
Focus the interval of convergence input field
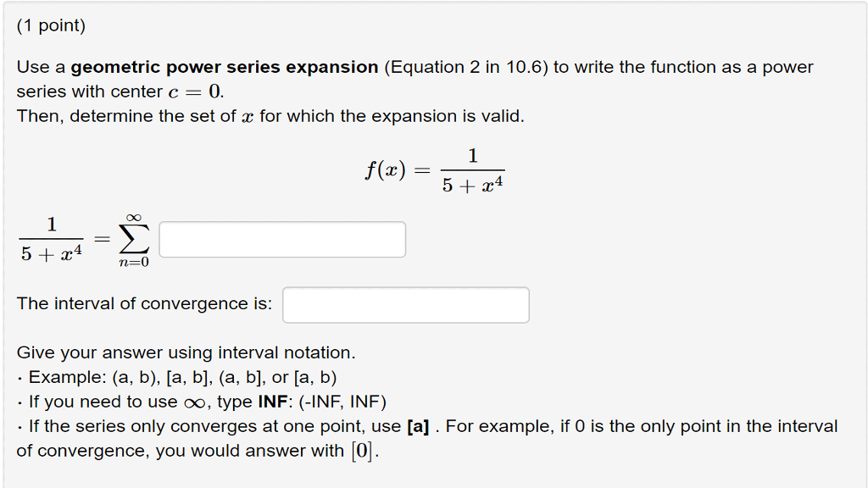coord(406,305)
